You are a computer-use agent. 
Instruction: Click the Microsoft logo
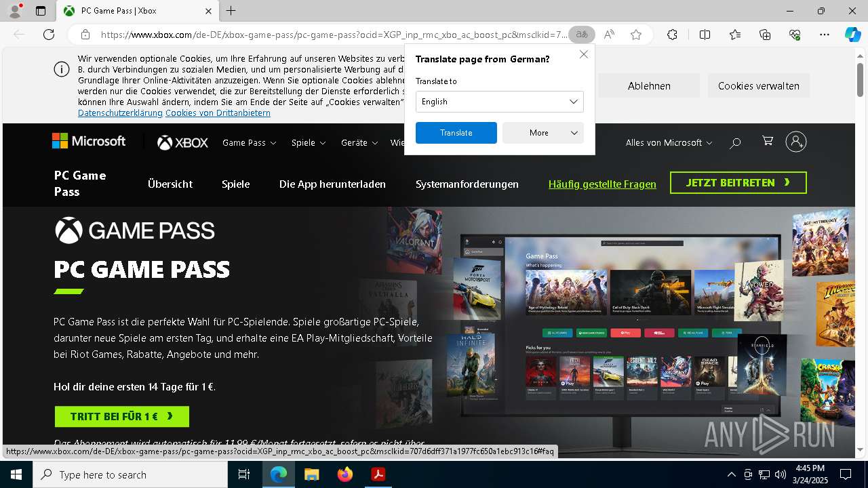pos(89,141)
